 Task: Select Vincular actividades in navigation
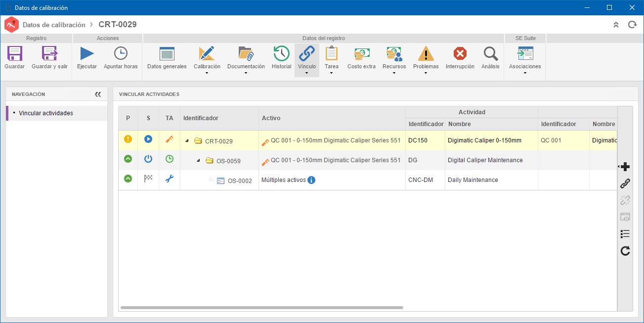click(56, 113)
